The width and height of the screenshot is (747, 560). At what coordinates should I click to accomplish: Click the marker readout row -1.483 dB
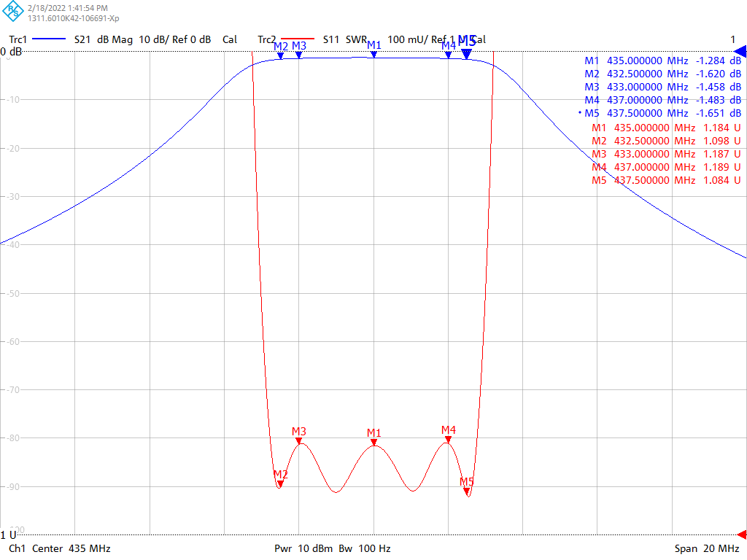coord(662,100)
